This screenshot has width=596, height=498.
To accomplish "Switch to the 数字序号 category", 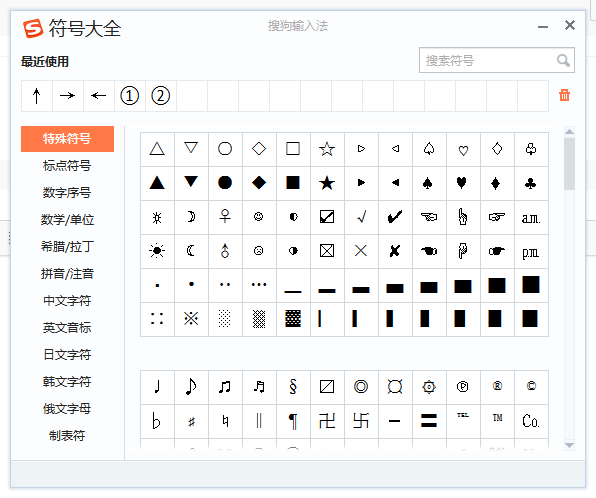I will pos(67,193).
